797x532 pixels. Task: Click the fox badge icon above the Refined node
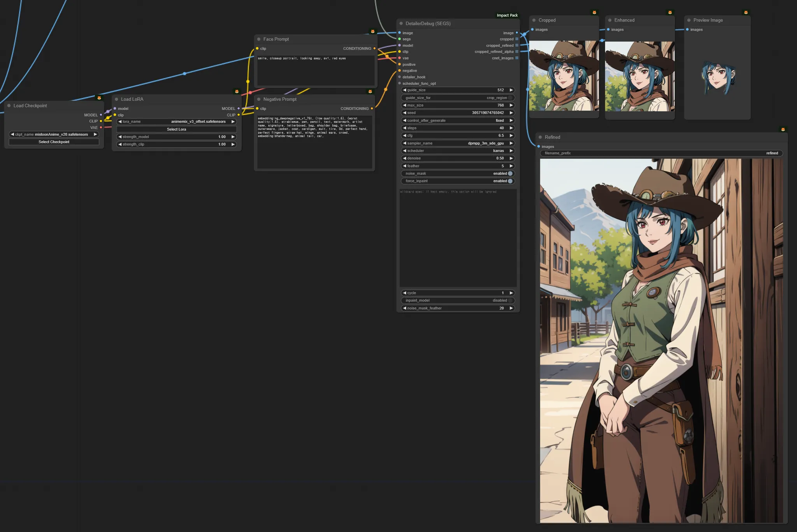(x=783, y=129)
